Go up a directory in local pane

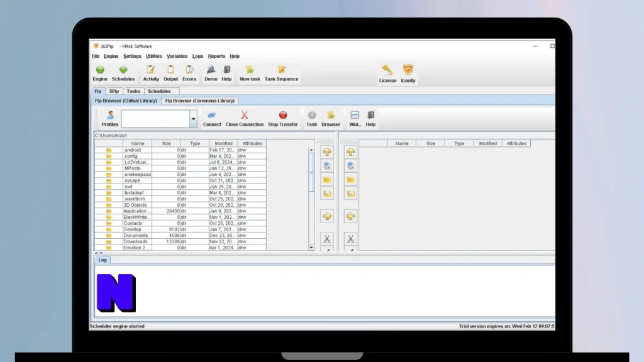tap(327, 152)
